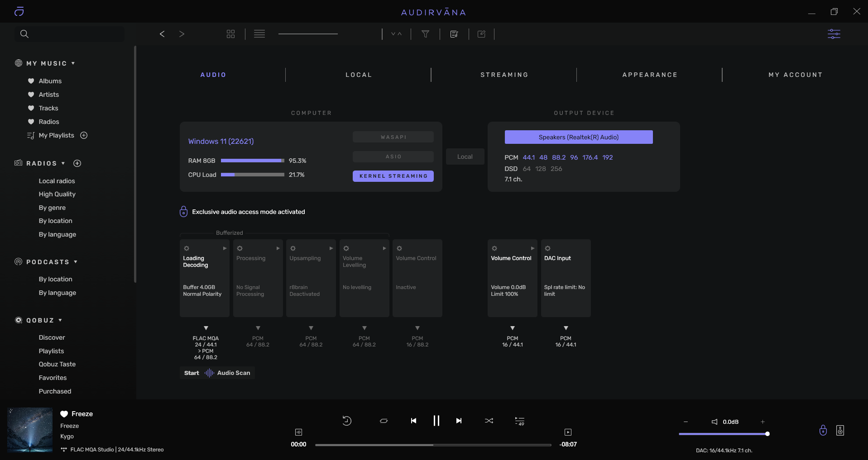Go back with the left arrow
This screenshot has width=868, height=460.
tap(162, 34)
